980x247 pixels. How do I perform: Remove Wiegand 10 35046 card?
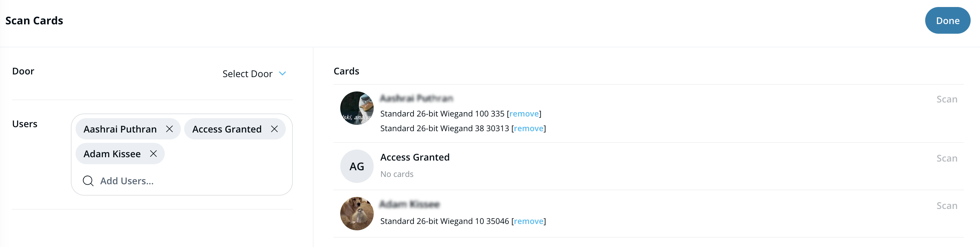tap(528, 221)
